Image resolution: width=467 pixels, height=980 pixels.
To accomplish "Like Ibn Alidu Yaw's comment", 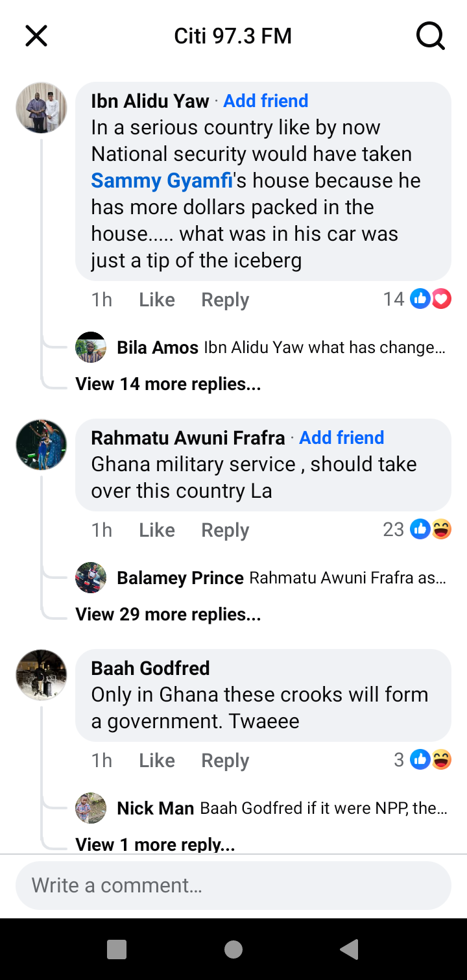I will (157, 300).
